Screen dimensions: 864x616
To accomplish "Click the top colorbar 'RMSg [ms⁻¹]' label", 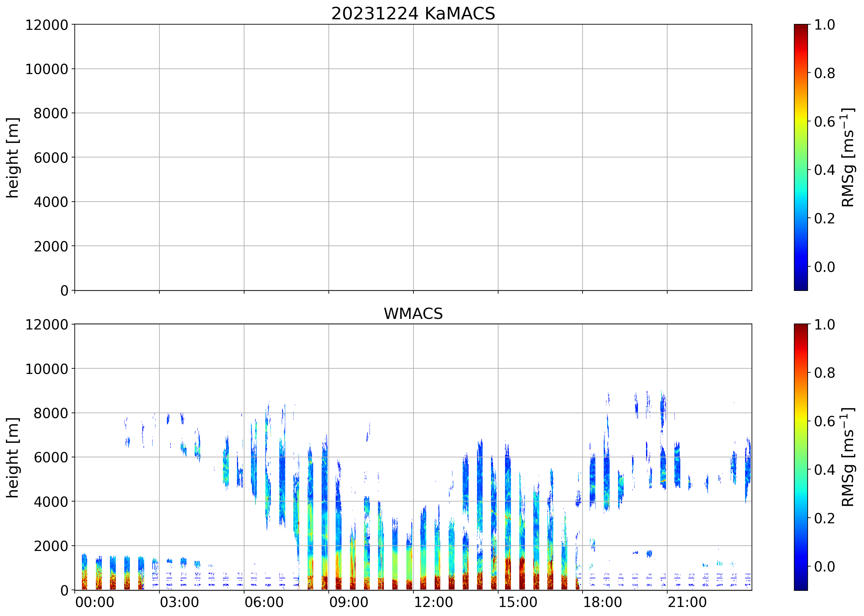I will coord(848,157).
